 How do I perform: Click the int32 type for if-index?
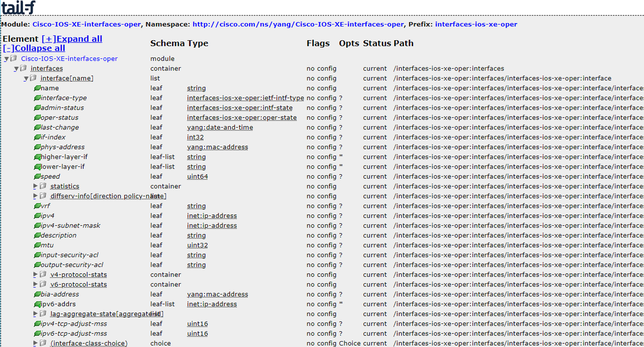tap(195, 137)
